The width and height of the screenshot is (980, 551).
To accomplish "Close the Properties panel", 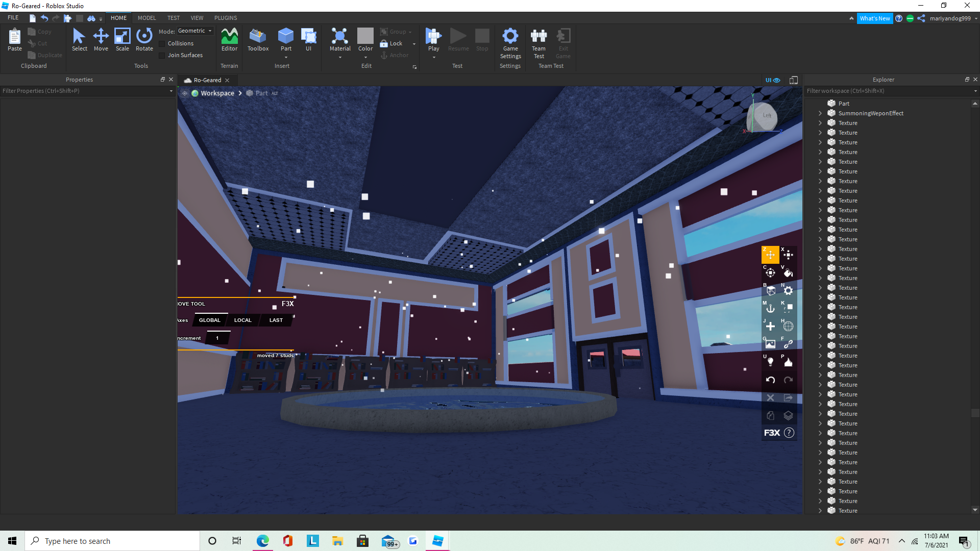I will tap(171, 80).
